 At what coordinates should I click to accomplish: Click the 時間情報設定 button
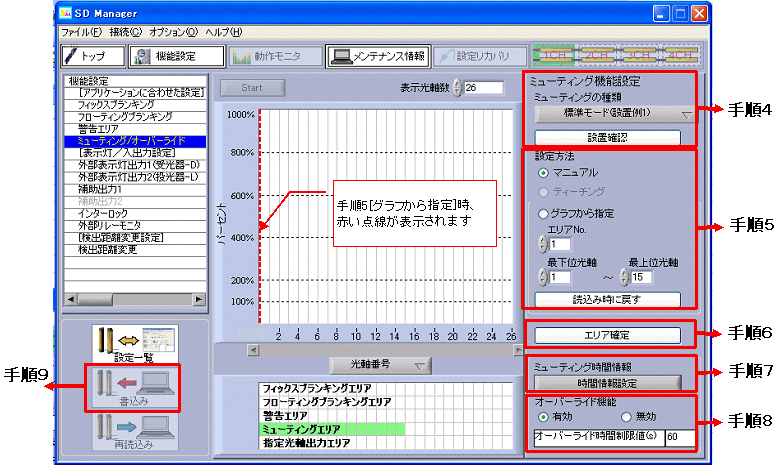pos(607,383)
